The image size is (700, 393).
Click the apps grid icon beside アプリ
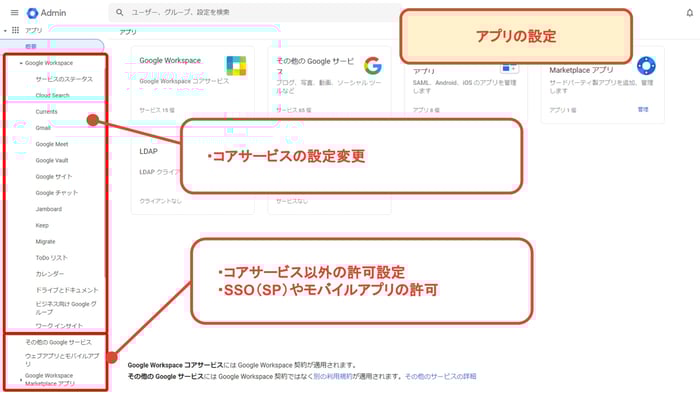tap(15, 30)
